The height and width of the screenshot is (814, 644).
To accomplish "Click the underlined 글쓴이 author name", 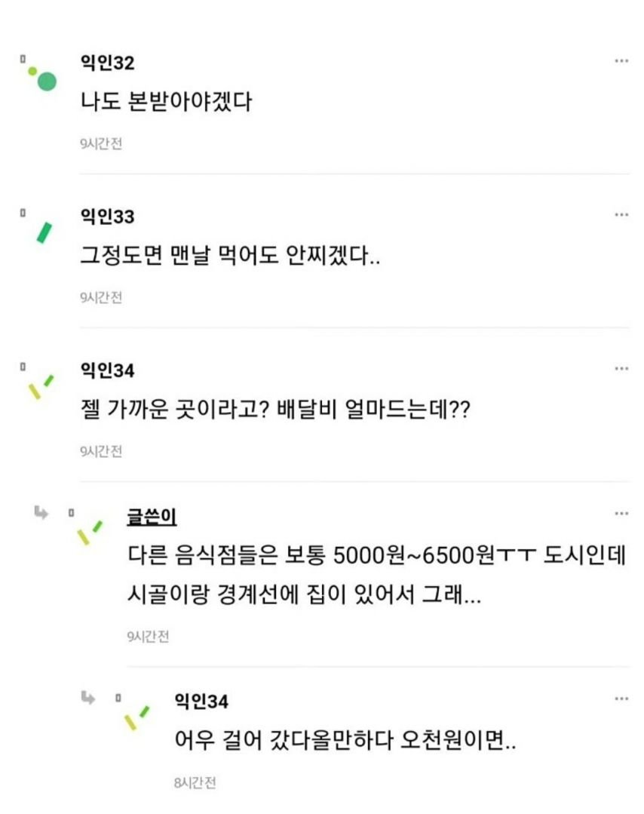I will click(152, 517).
